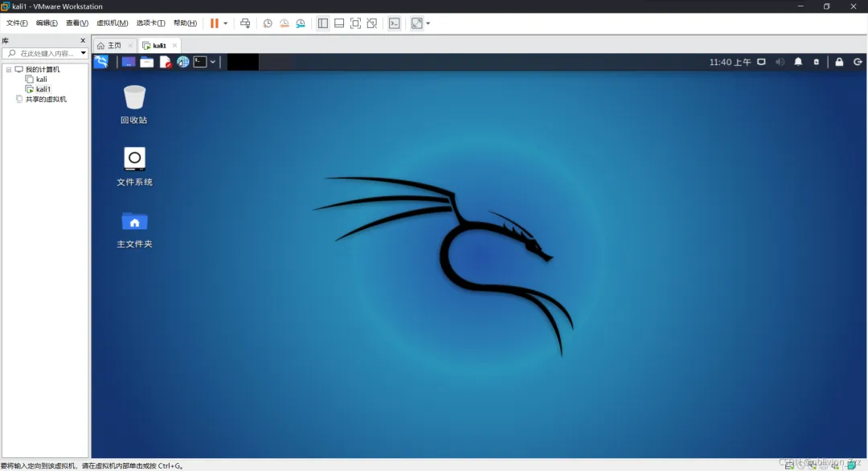Expand the library search filter dropdown arrow
Viewport: 868px width, 471px height.
(83, 53)
